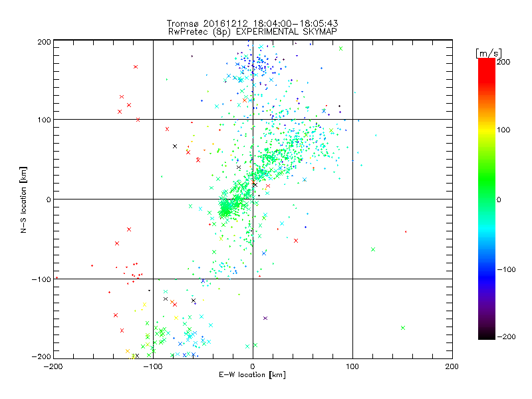Select the N-S axis tick label 100
The image size is (532, 399).
point(44,120)
